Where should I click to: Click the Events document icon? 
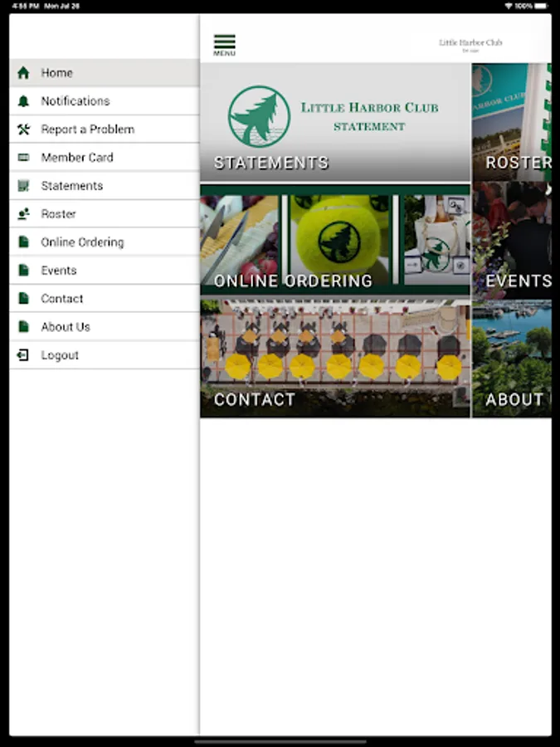pyautogui.click(x=23, y=270)
